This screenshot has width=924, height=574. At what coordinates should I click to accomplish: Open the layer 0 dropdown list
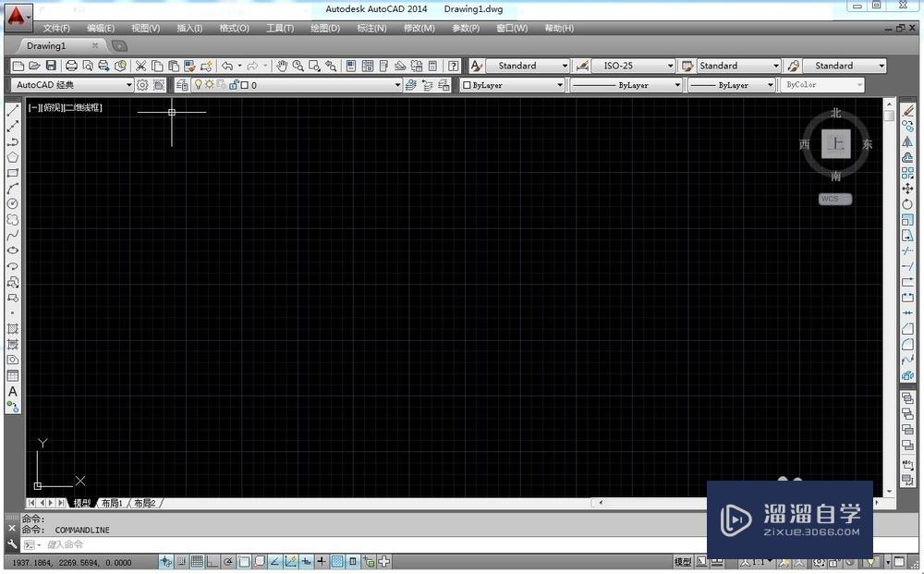click(x=397, y=85)
